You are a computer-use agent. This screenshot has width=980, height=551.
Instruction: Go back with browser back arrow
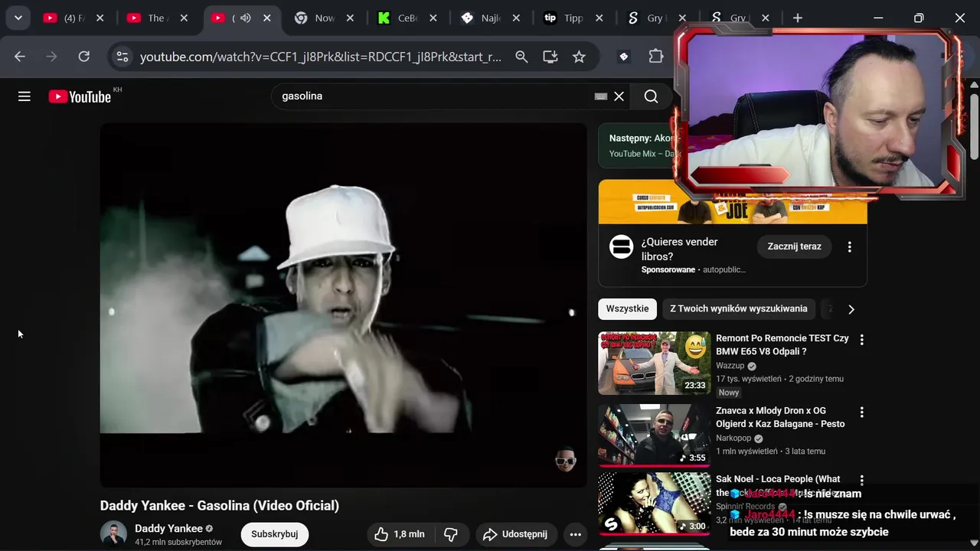coord(20,57)
